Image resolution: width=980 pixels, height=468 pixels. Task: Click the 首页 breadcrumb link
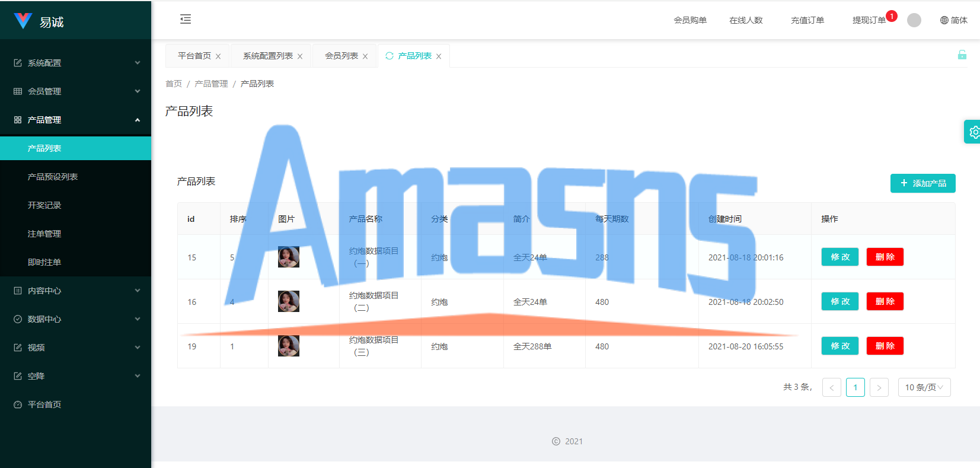[x=174, y=84]
